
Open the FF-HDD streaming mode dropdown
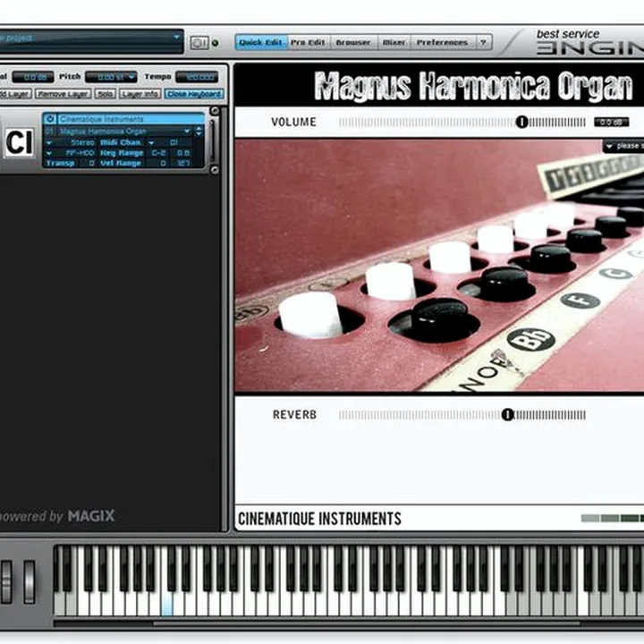49,153
